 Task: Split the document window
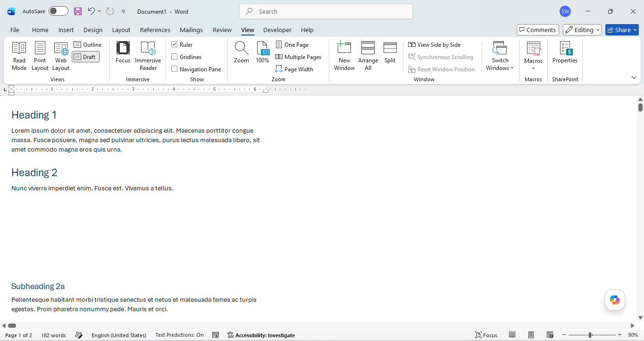(390, 52)
